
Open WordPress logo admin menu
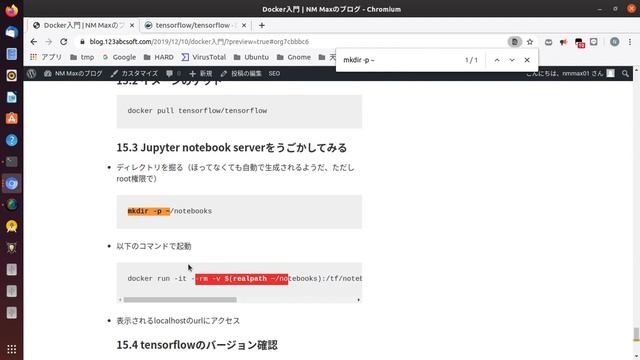tap(31, 73)
